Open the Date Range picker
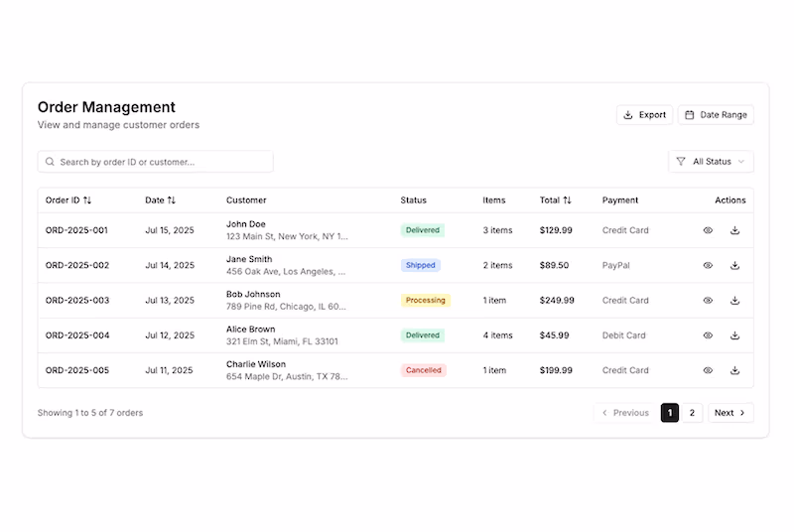The image size is (794, 532). coord(716,115)
